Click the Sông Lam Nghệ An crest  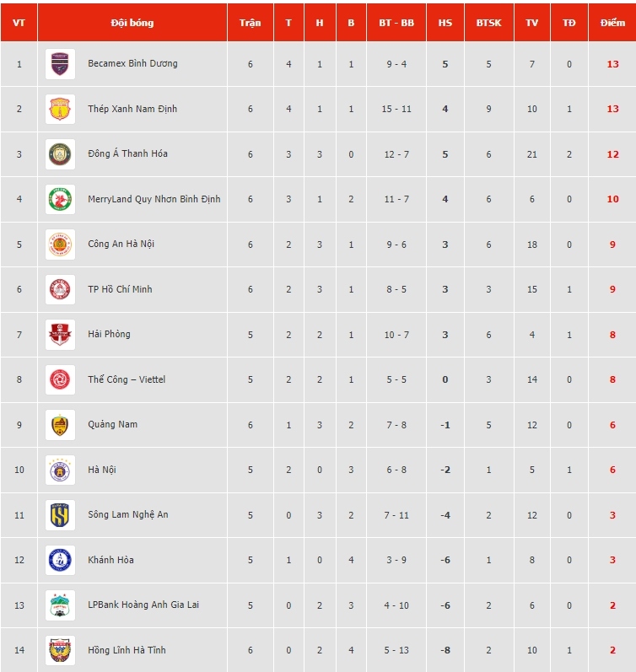[x=60, y=515]
